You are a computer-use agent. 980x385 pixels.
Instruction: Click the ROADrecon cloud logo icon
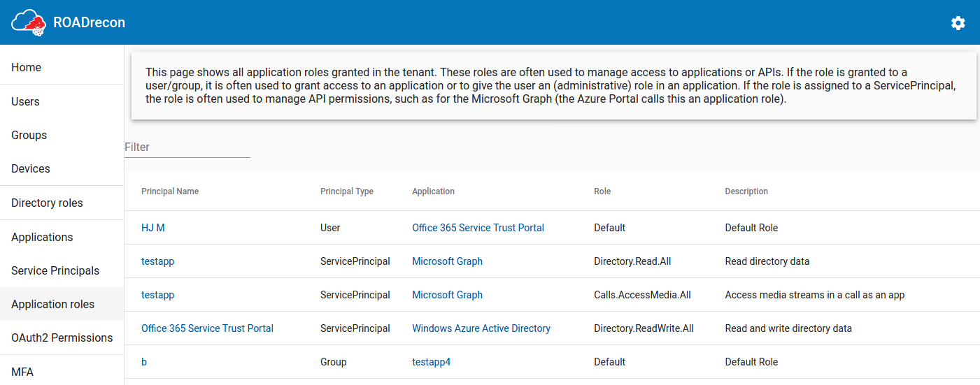pyautogui.click(x=29, y=22)
